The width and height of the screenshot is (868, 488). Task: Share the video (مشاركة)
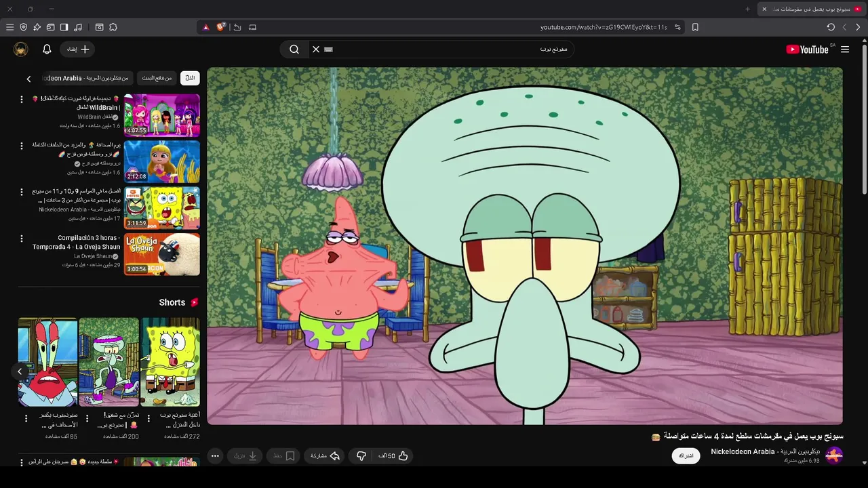click(325, 456)
